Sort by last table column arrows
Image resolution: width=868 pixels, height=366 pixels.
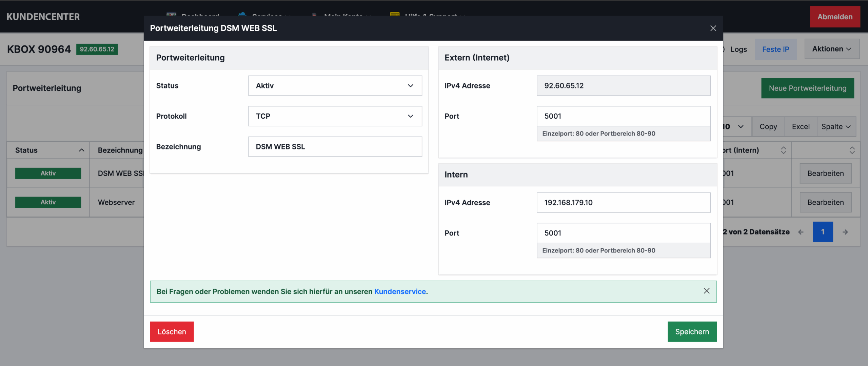[x=852, y=150]
